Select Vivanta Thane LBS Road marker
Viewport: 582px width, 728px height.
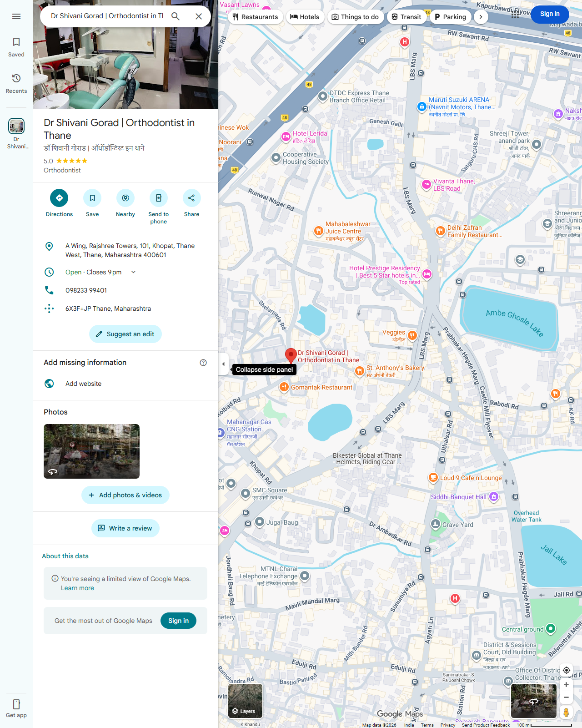point(426,184)
